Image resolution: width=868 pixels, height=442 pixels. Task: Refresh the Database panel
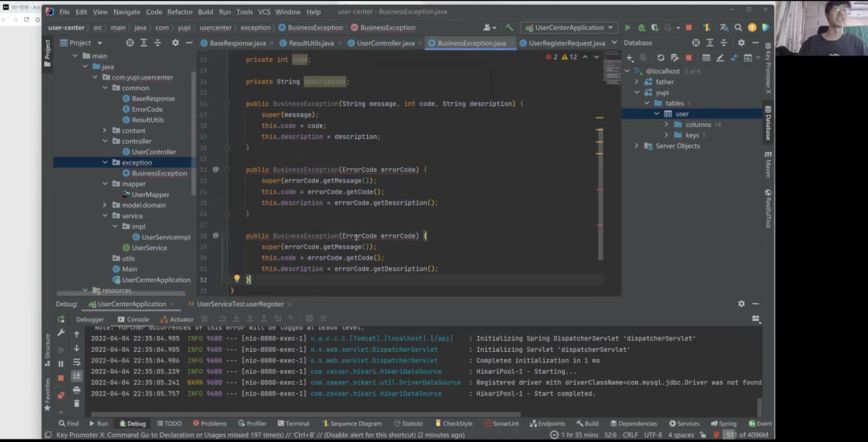661,58
